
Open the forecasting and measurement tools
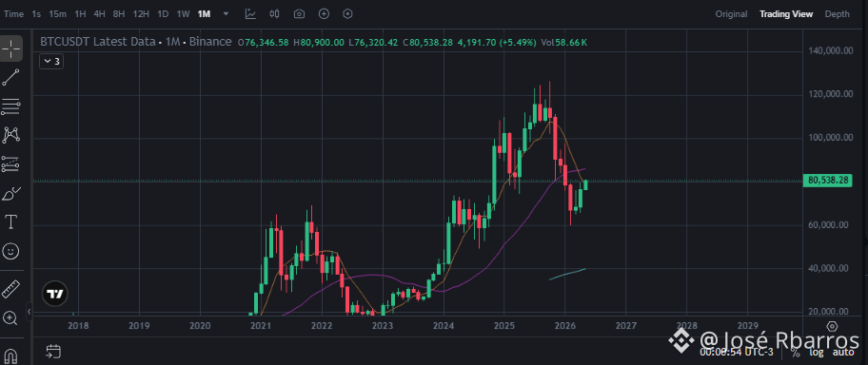11,163
